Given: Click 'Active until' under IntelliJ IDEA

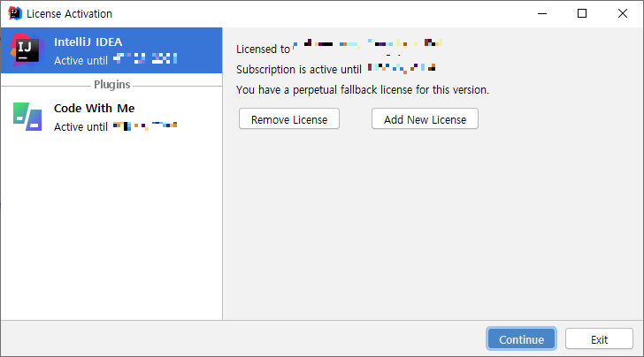Looking at the screenshot, I should click(x=80, y=60).
